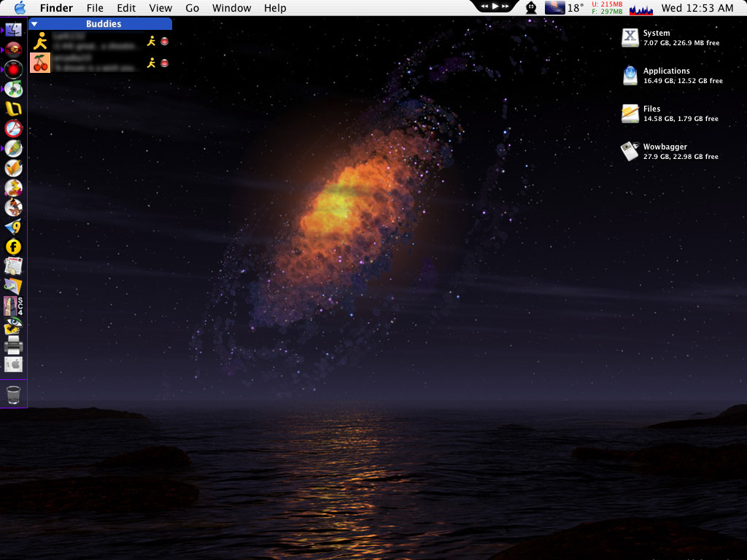Launch the red burger sphere Dock app

(13, 50)
